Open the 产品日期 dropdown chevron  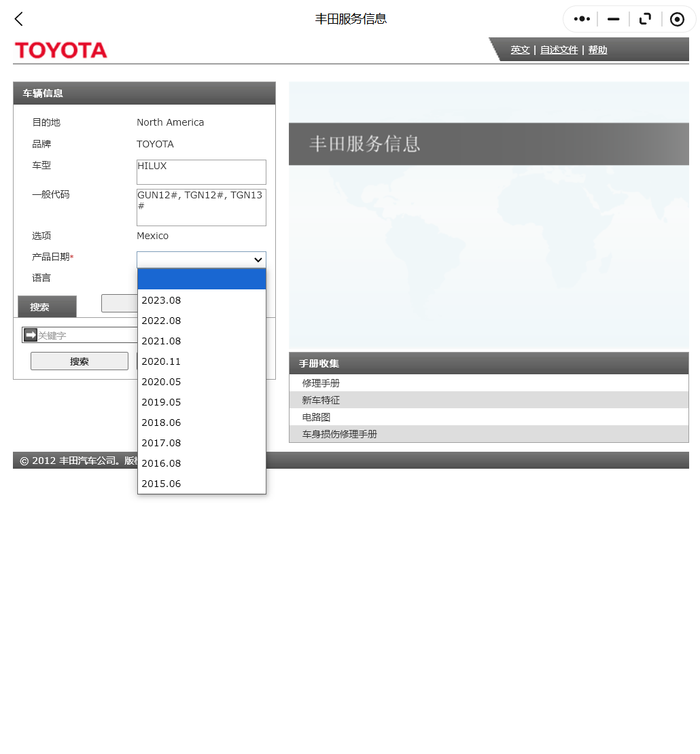(x=258, y=260)
